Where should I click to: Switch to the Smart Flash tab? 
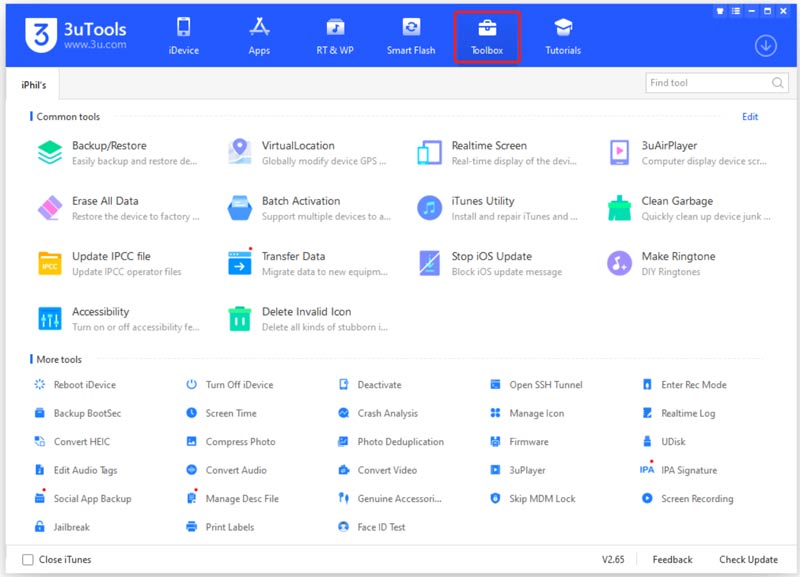(x=411, y=37)
